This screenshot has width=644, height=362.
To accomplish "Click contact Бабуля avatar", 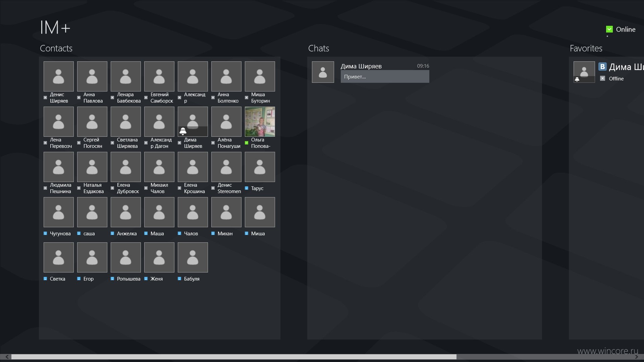I will 193,257.
